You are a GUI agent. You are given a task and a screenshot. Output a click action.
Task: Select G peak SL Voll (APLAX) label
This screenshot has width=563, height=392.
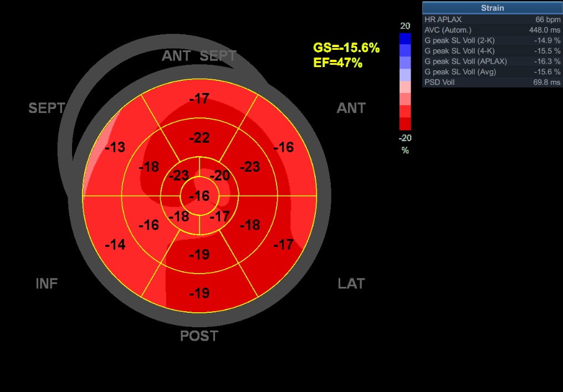pos(465,61)
